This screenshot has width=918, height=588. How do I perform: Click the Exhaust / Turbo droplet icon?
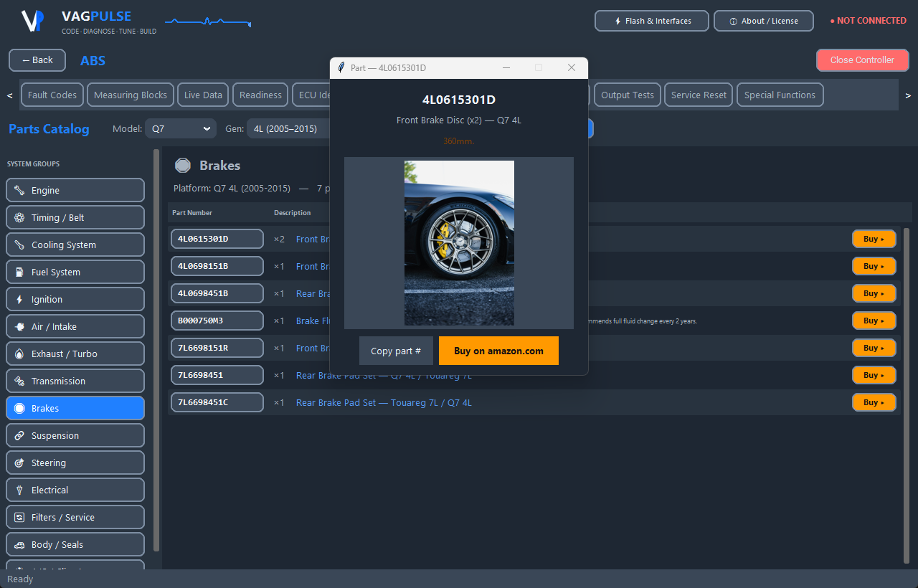pyautogui.click(x=19, y=354)
